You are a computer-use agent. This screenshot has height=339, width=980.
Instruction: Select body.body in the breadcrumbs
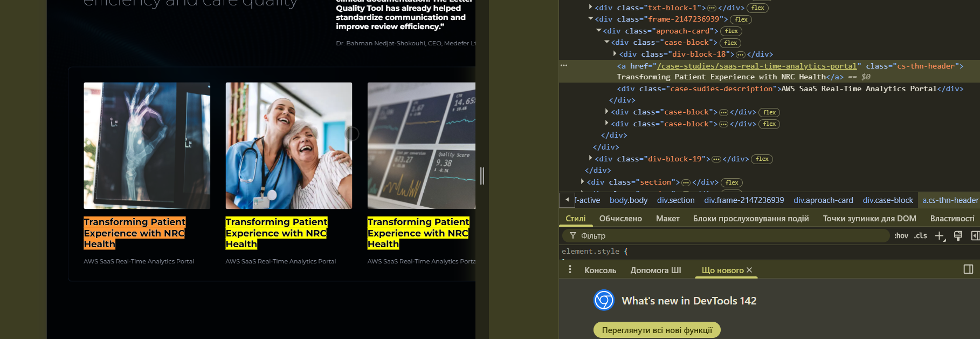coord(629,200)
